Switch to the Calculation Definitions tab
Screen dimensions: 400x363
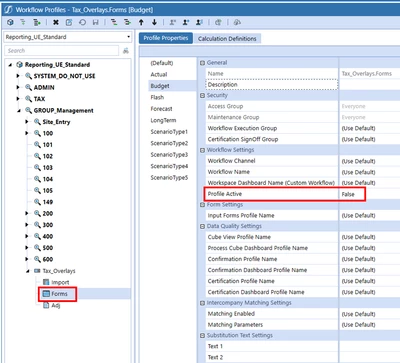click(x=227, y=39)
